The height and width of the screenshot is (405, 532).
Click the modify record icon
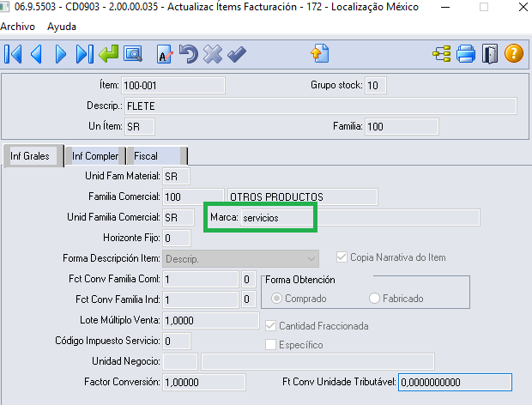point(165,54)
